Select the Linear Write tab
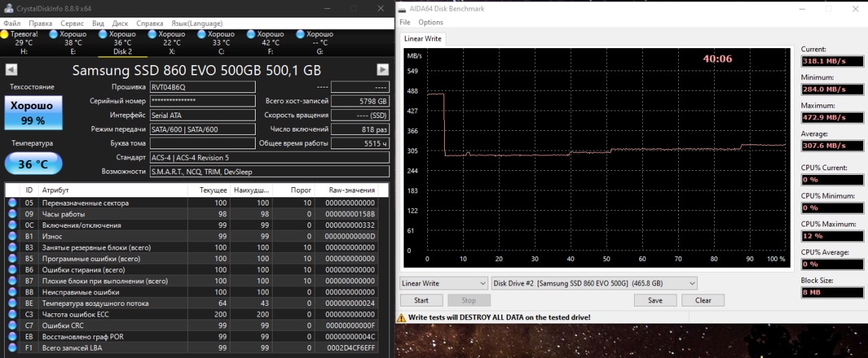Viewport: 868px width, 358px height. [422, 39]
